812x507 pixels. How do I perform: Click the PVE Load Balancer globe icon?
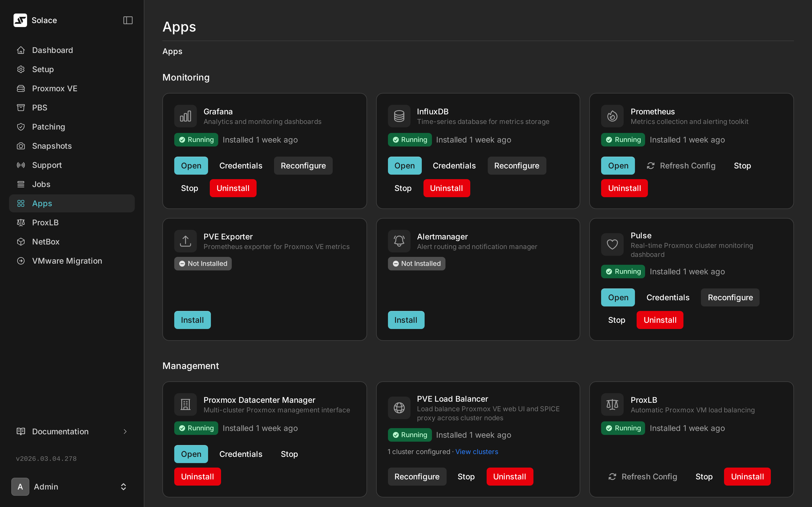(399, 408)
